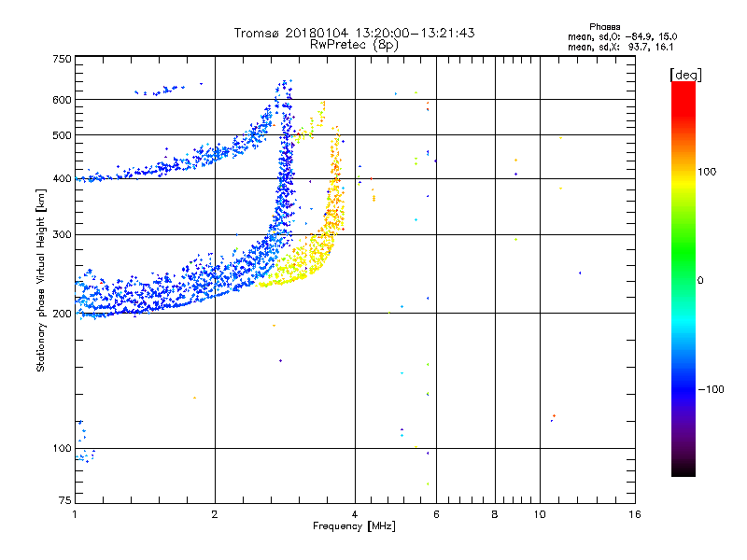The height and width of the screenshot is (560, 747).
Task: Click the '[deg]' colorbar unit label
Action: 685,76
